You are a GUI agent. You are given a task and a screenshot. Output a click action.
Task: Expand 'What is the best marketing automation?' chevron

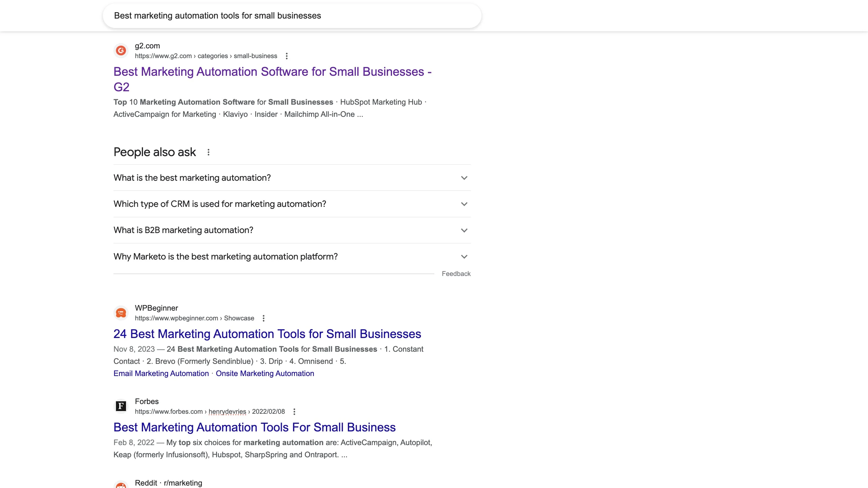(464, 178)
